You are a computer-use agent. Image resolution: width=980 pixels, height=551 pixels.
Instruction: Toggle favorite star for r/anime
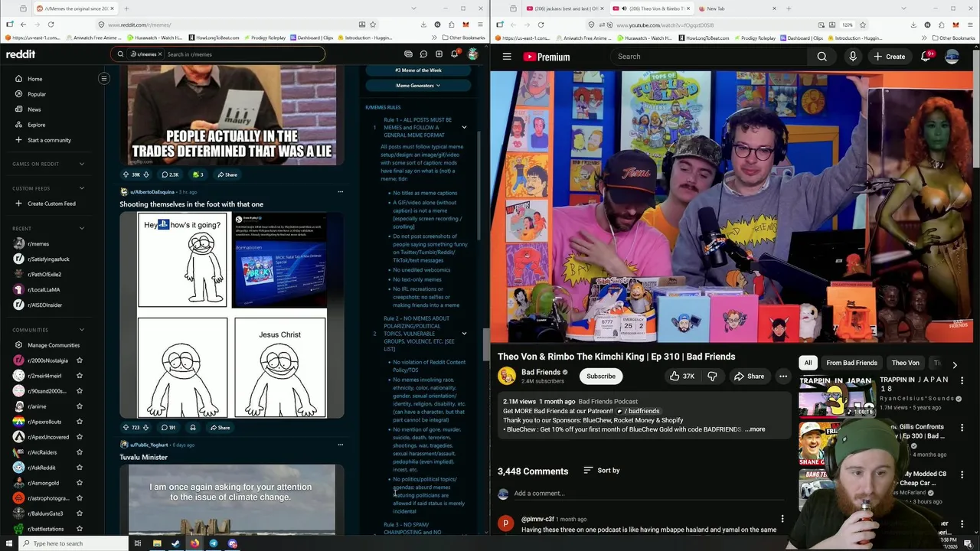click(80, 406)
